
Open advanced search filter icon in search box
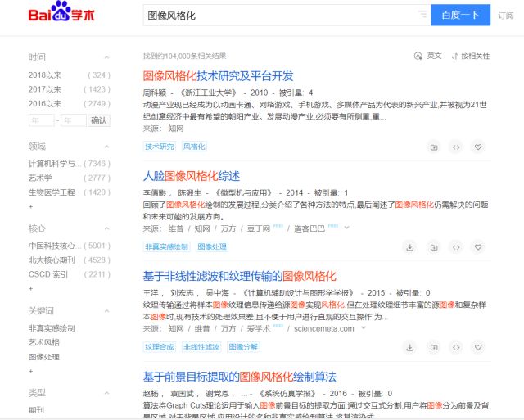[422, 14]
